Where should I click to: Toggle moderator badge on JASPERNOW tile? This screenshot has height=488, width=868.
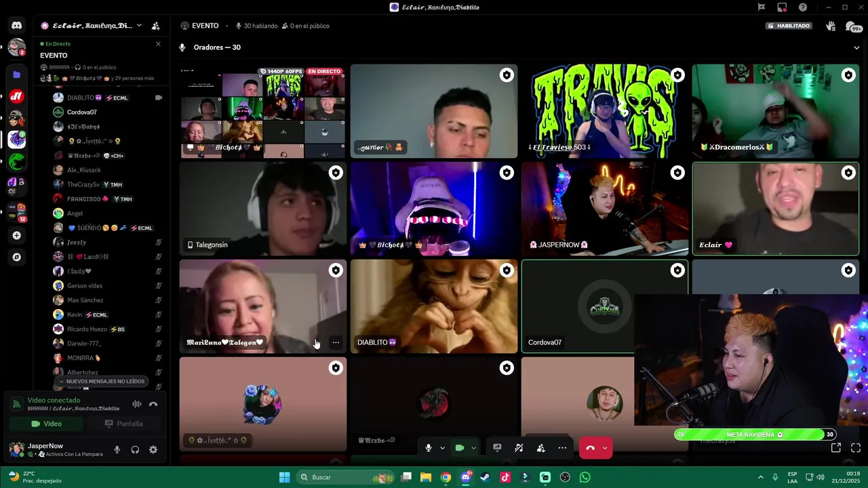click(677, 173)
